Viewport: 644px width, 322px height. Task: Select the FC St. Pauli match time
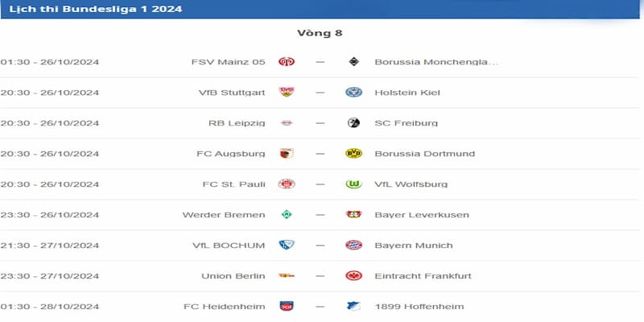coord(50,184)
